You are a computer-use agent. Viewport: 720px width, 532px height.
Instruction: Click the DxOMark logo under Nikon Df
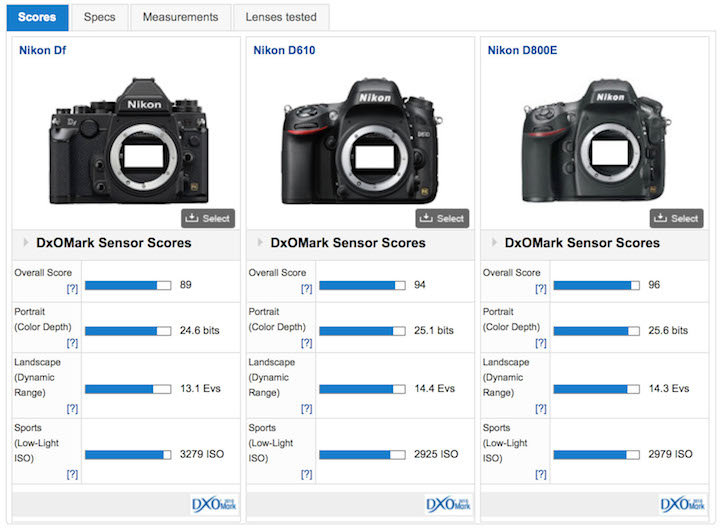point(214,504)
